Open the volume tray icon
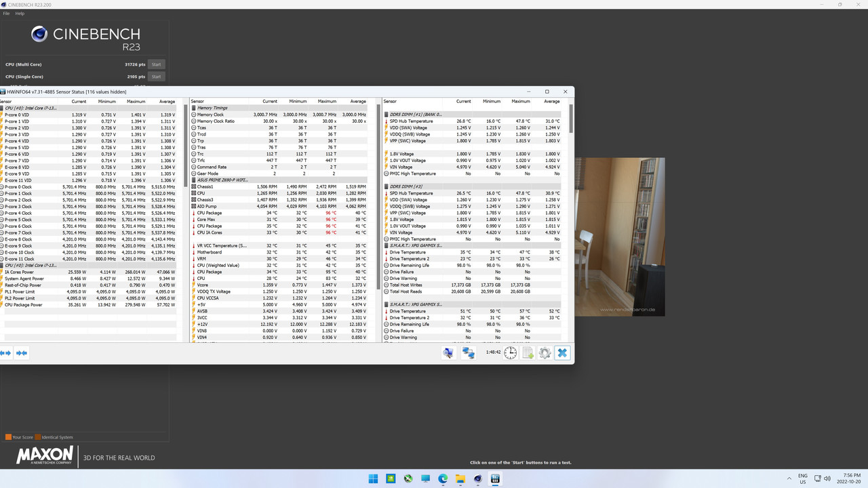 828,479
